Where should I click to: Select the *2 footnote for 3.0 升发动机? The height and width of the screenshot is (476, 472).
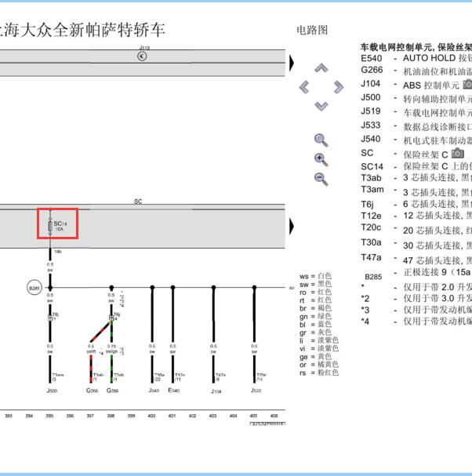(416, 299)
